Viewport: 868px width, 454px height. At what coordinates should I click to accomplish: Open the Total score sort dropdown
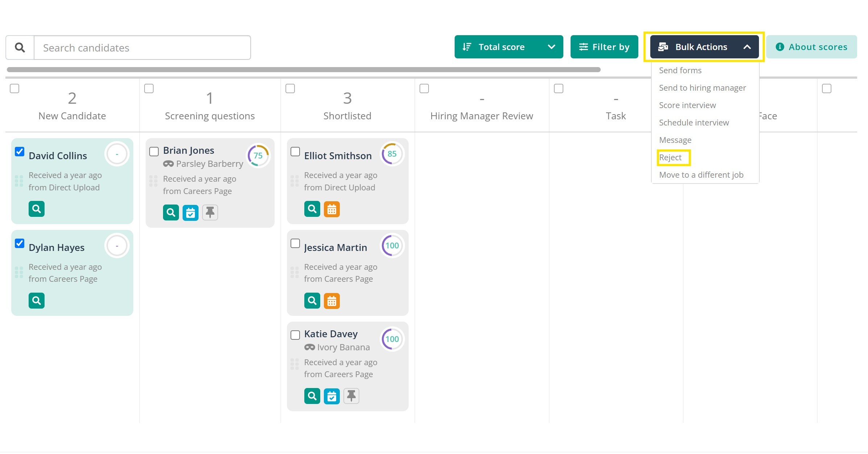coord(509,47)
